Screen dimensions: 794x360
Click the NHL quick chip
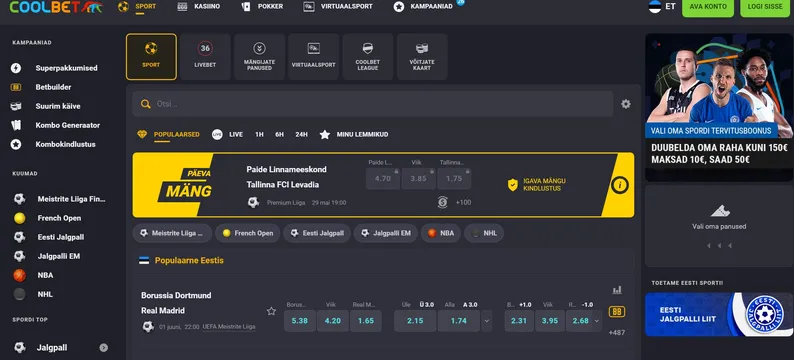click(484, 233)
